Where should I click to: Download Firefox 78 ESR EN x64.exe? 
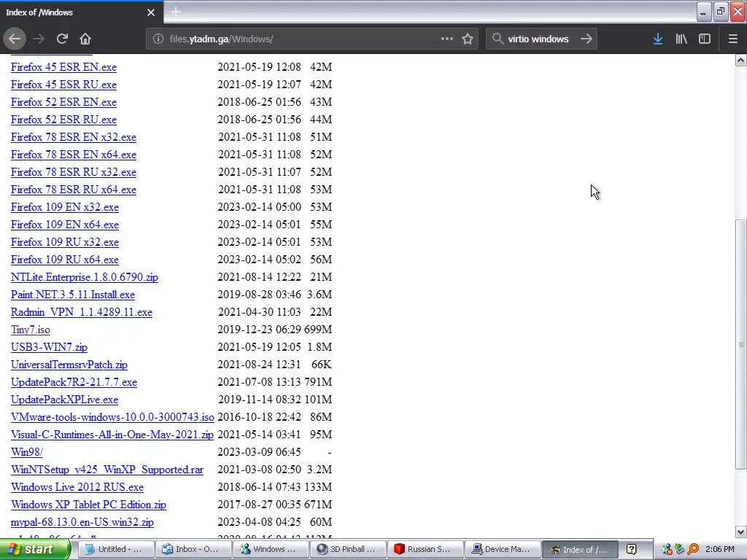point(74,155)
